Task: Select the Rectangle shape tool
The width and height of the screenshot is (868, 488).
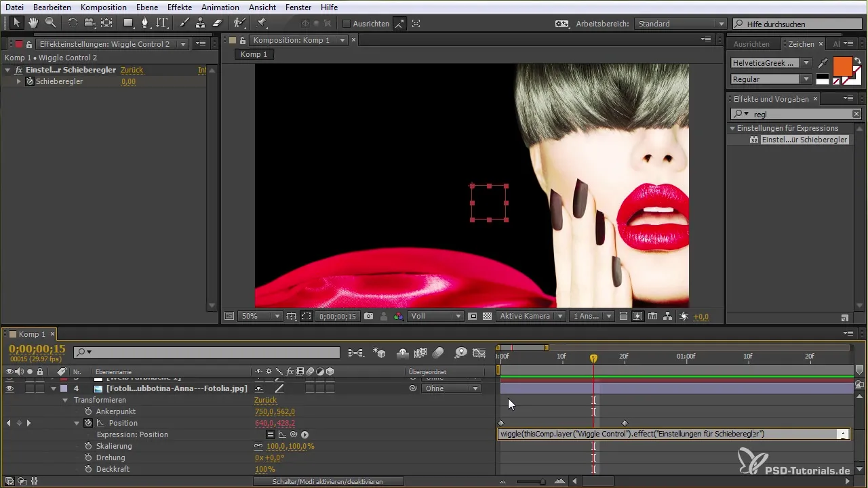Action: coord(128,23)
